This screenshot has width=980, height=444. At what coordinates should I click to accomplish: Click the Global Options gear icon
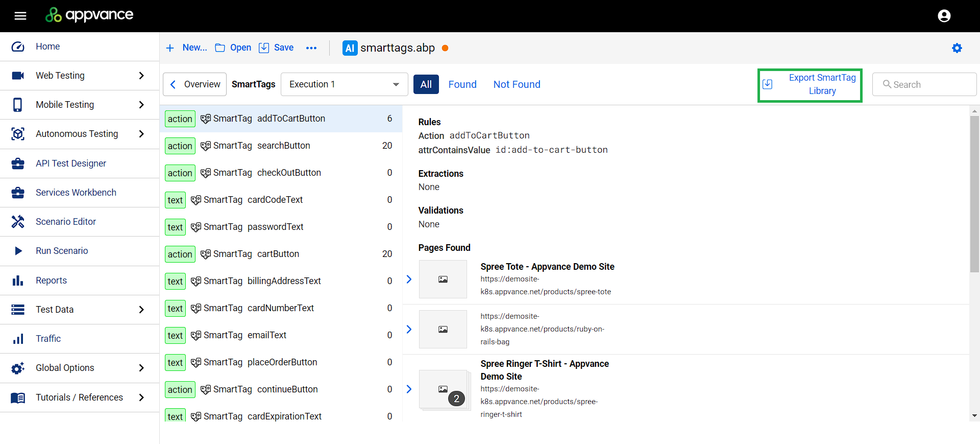pos(18,368)
